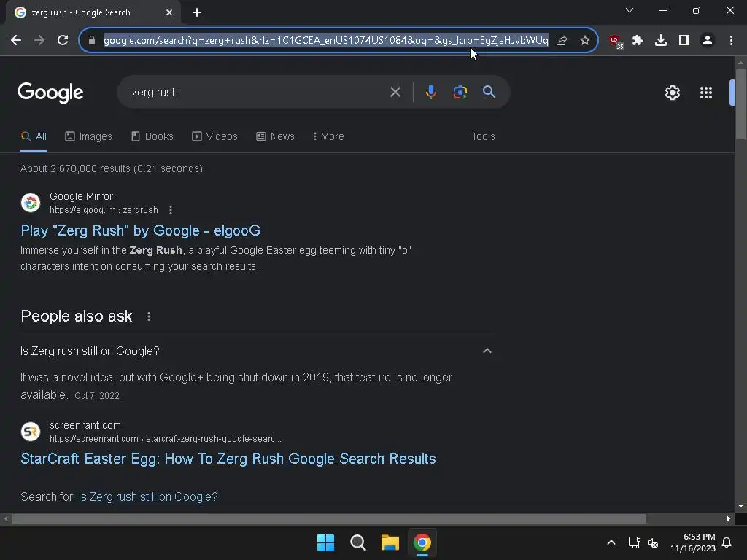This screenshot has height=560, width=747.
Task: Open the search Tools button
Action: pyautogui.click(x=483, y=136)
